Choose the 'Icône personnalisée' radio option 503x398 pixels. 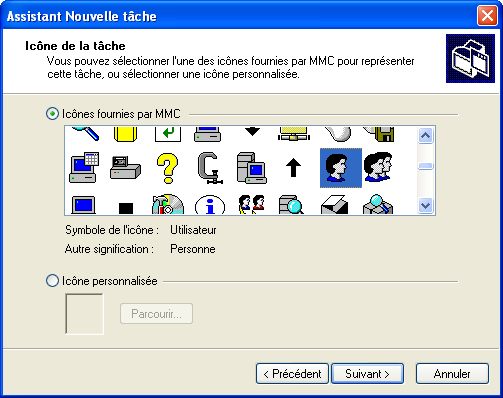(52, 281)
